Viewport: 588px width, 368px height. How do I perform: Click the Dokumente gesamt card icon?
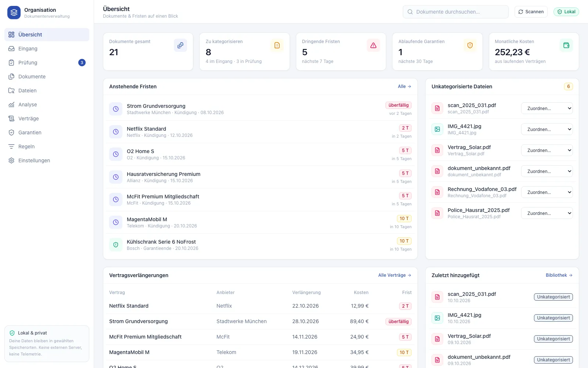(180, 45)
